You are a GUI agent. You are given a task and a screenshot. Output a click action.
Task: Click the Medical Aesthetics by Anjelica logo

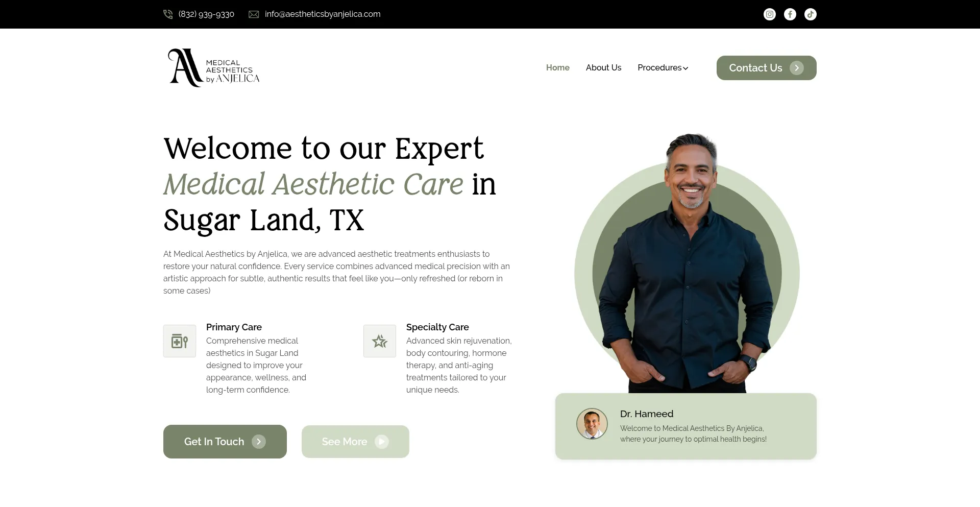click(x=214, y=68)
